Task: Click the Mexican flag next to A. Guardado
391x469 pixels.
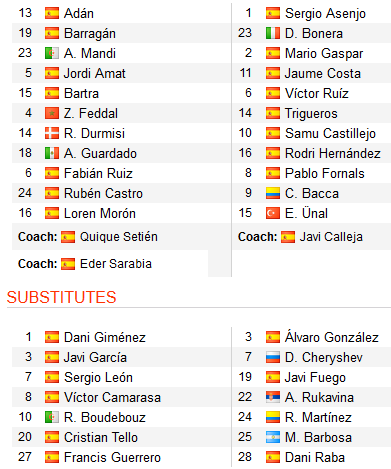Action: (52, 153)
